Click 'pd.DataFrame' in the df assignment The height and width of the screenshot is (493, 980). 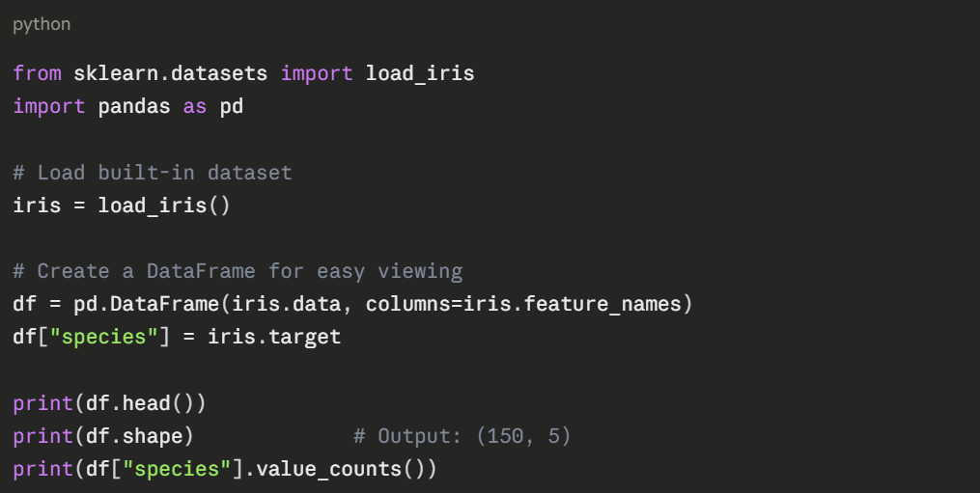tap(146, 305)
